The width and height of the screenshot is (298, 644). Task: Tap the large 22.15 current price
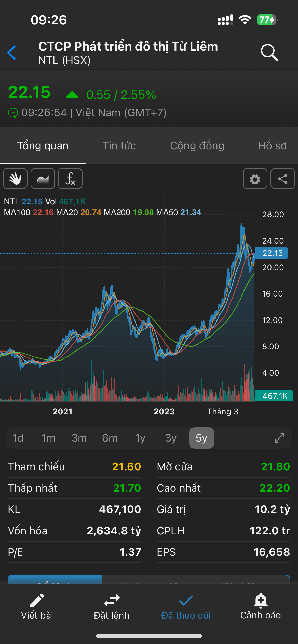point(29,92)
